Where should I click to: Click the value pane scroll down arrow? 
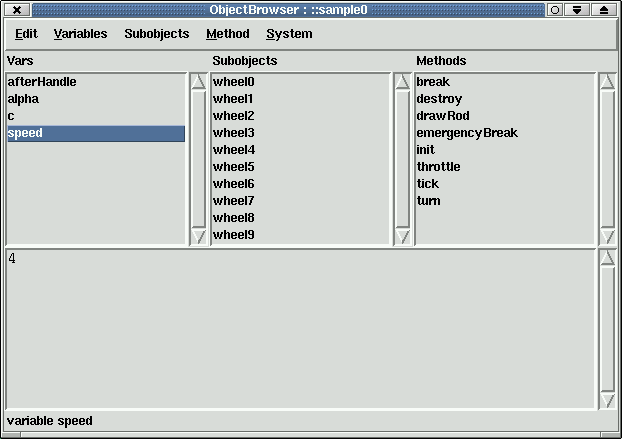coord(607,400)
